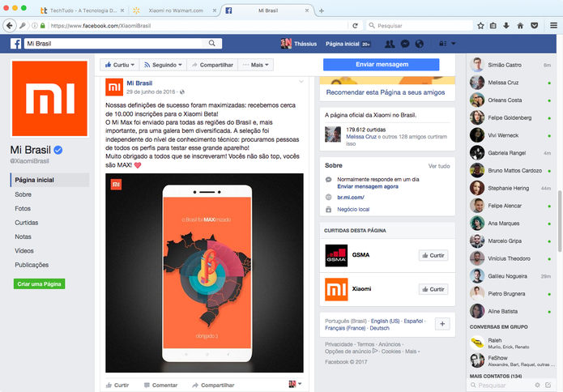Open the friend requests icon
563x392 pixels.
[x=390, y=44]
